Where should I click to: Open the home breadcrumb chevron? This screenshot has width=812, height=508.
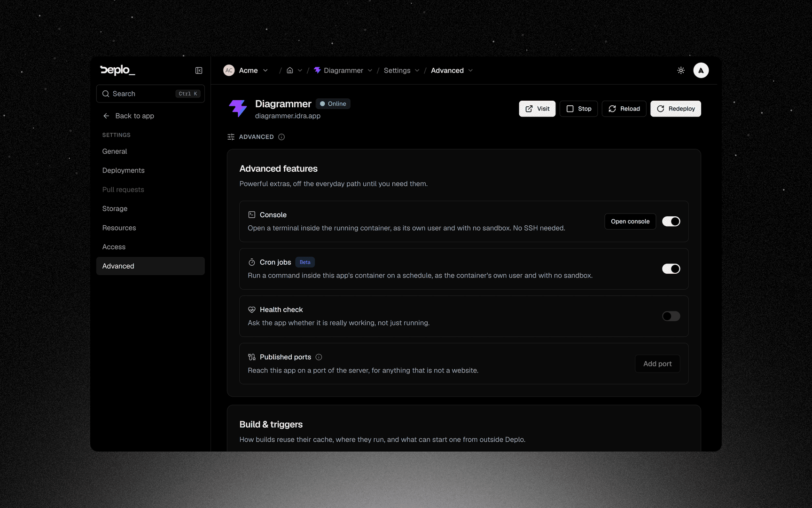pyautogui.click(x=300, y=71)
